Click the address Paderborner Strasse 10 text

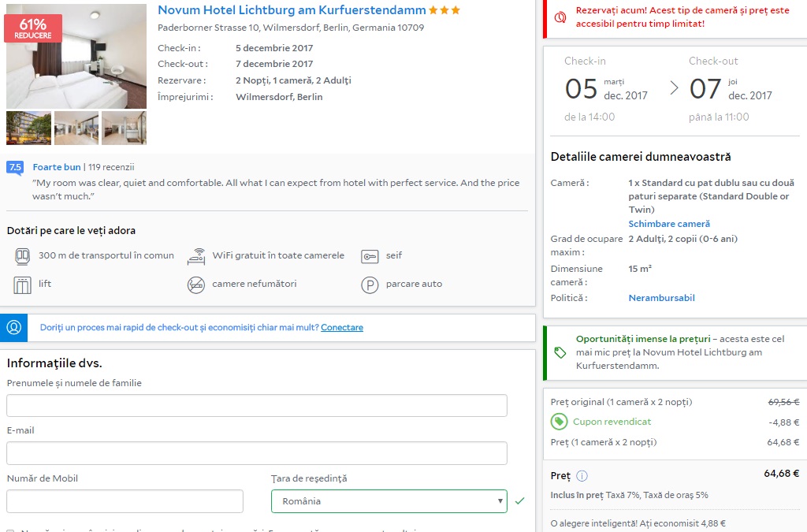291,28
